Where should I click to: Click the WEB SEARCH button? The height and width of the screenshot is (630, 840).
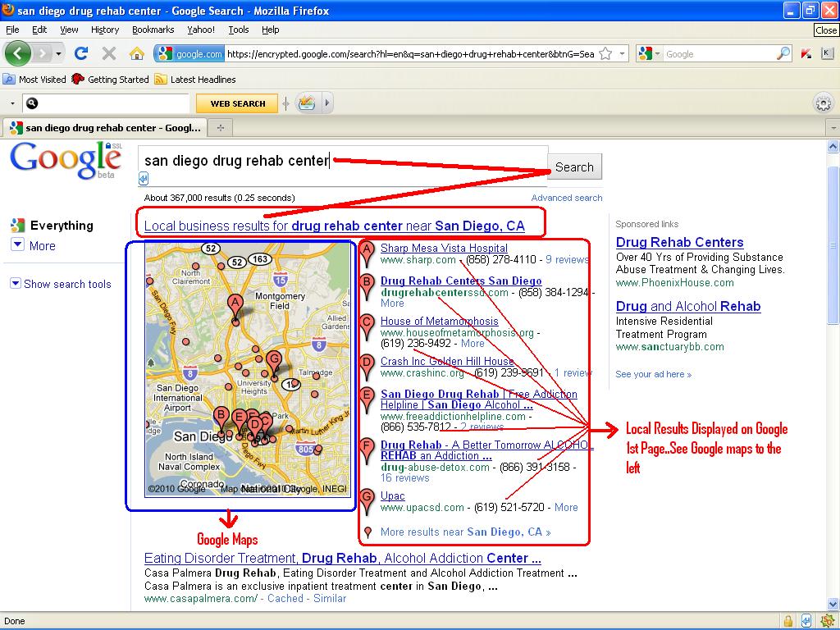point(237,103)
